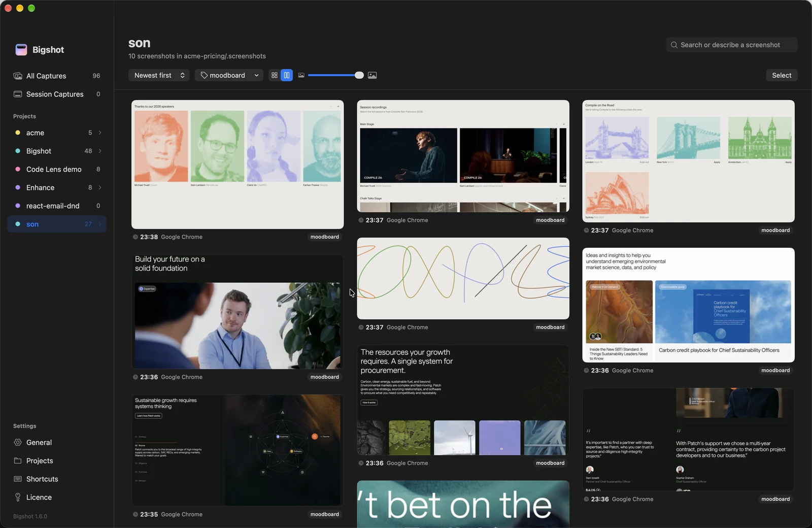Click moodboard tag on 23:38 screenshot
The height and width of the screenshot is (528, 812).
(325, 237)
